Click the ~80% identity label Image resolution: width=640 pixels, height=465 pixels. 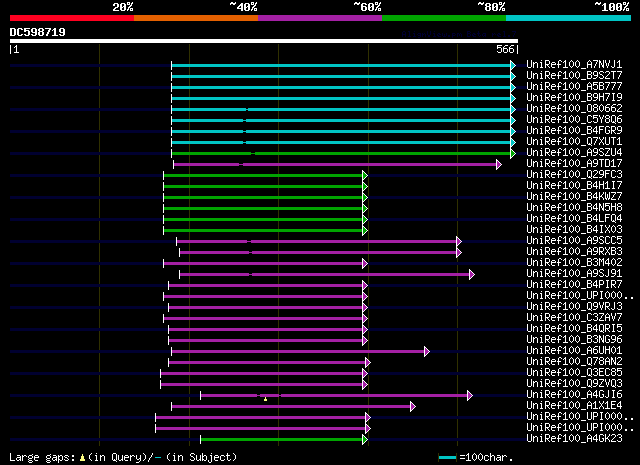tap(491, 7)
